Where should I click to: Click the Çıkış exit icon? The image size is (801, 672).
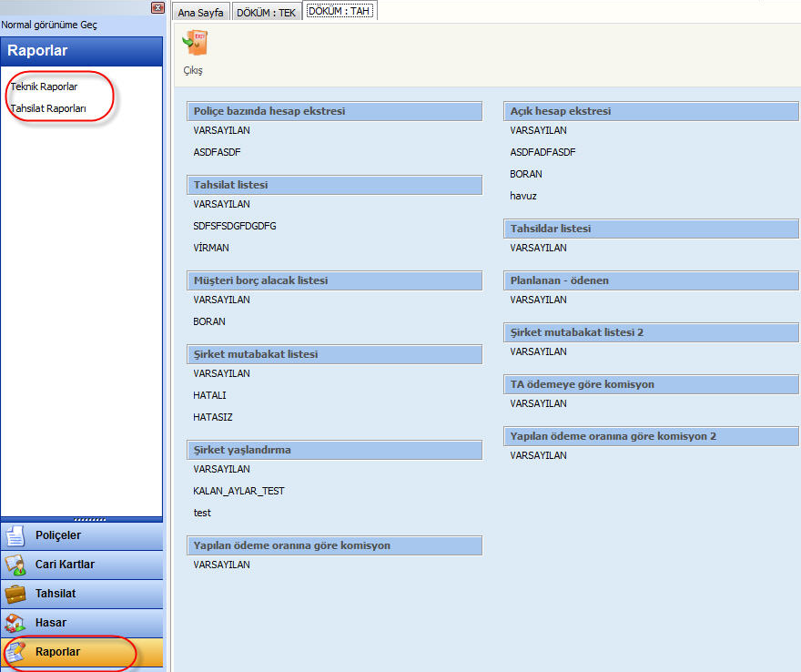click(194, 45)
